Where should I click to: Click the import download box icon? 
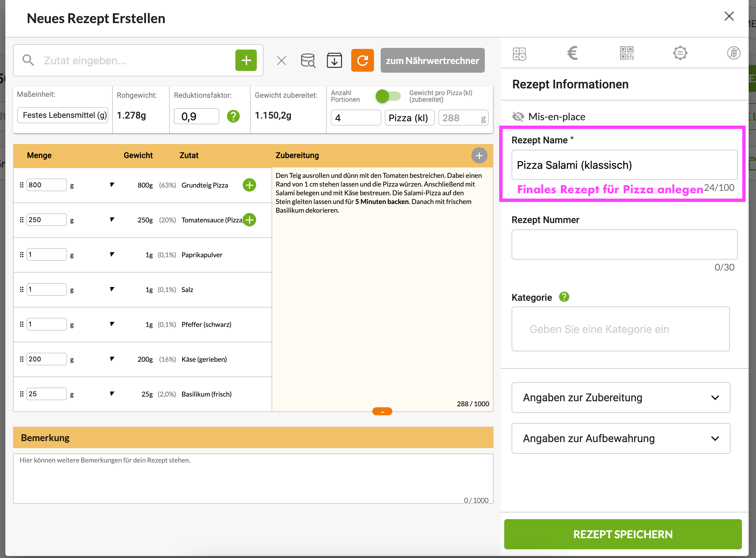pos(334,61)
